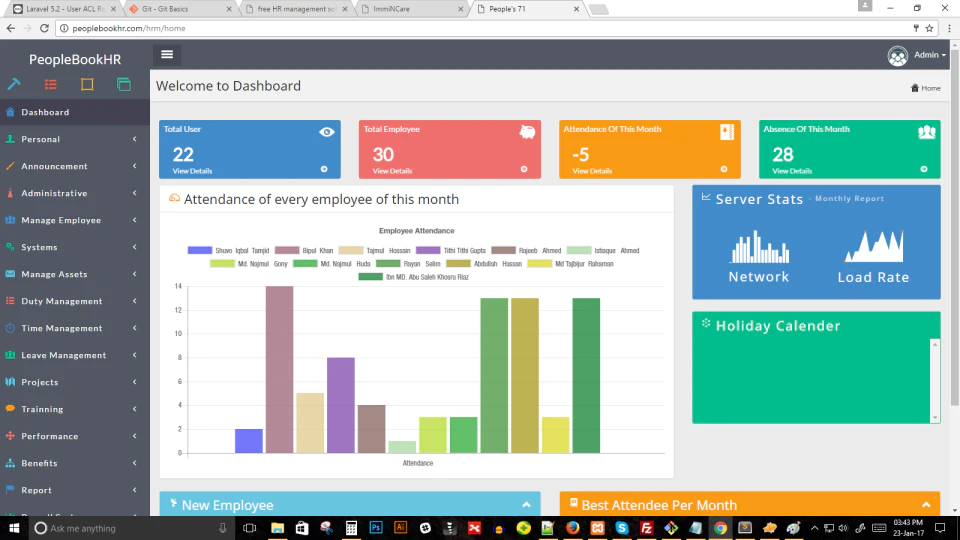The width and height of the screenshot is (960, 540).
Task: Toggle Abdullah Hassan legend entry
Action: pyautogui.click(x=484, y=264)
